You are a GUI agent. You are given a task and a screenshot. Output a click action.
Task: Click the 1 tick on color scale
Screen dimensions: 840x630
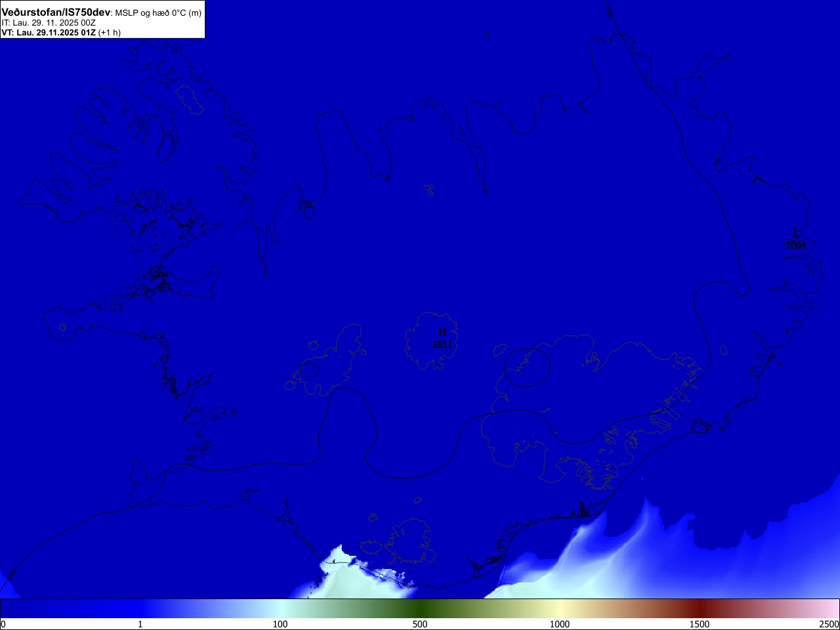[x=140, y=624]
